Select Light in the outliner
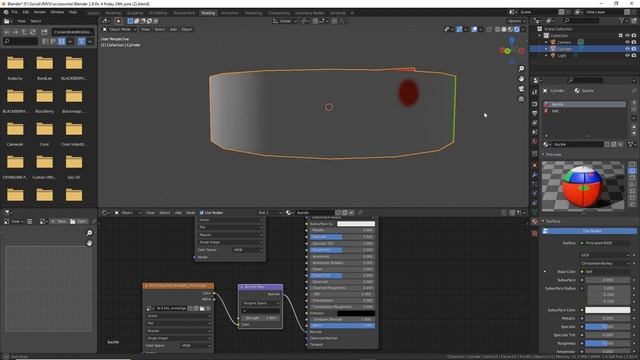640x360 pixels. pos(562,56)
